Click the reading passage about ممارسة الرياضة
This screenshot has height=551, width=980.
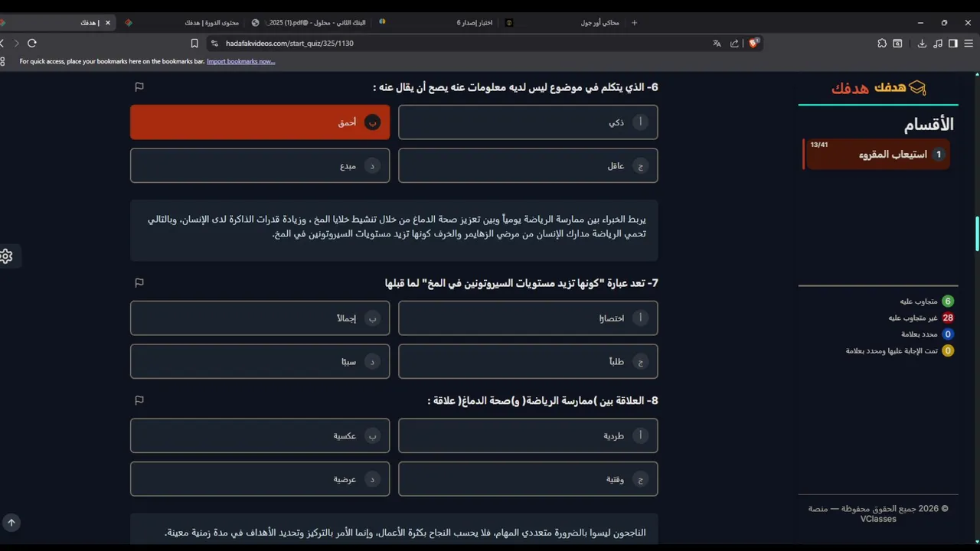tap(394, 230)
